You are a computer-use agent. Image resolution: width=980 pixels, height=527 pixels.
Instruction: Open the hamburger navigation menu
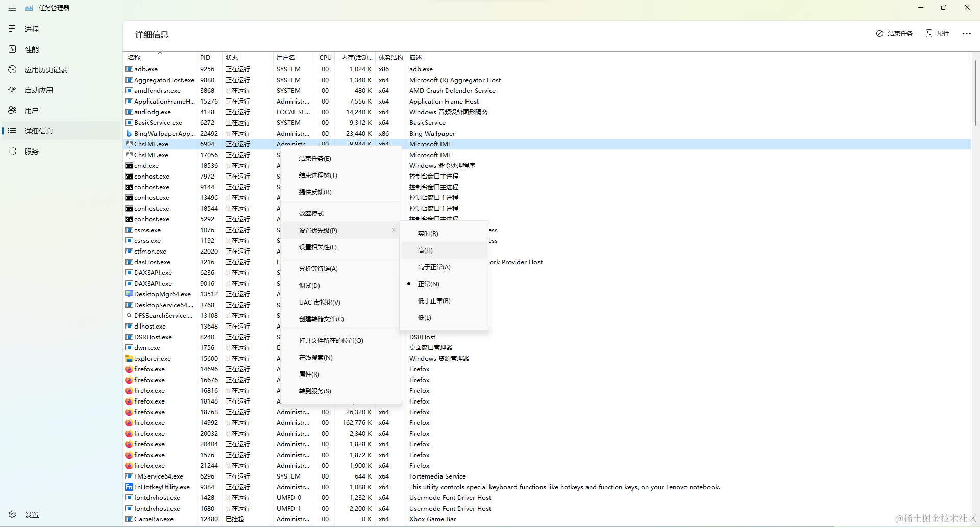point(12,8)
